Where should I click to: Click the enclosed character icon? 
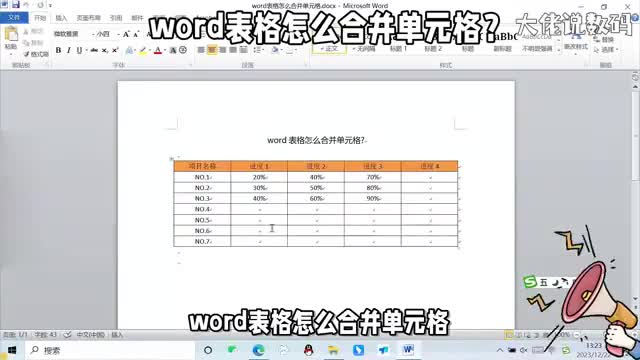click(x=183, y=50)
